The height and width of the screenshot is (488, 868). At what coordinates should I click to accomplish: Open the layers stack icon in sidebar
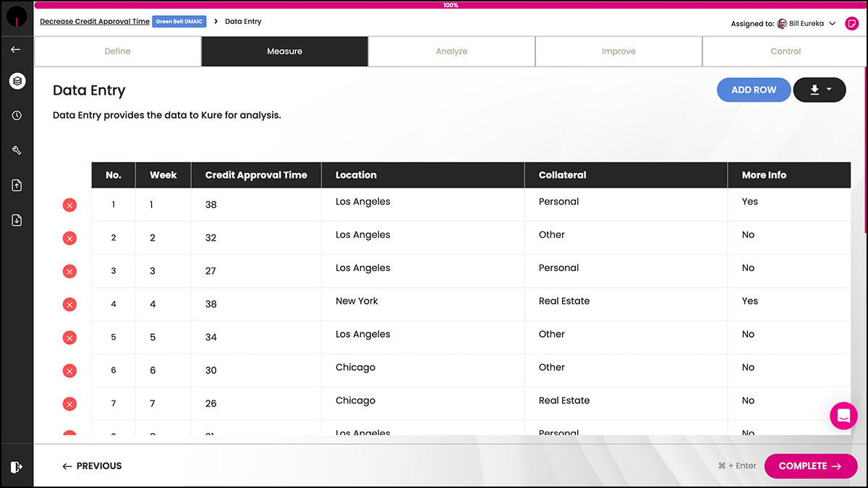coord(17,81)
